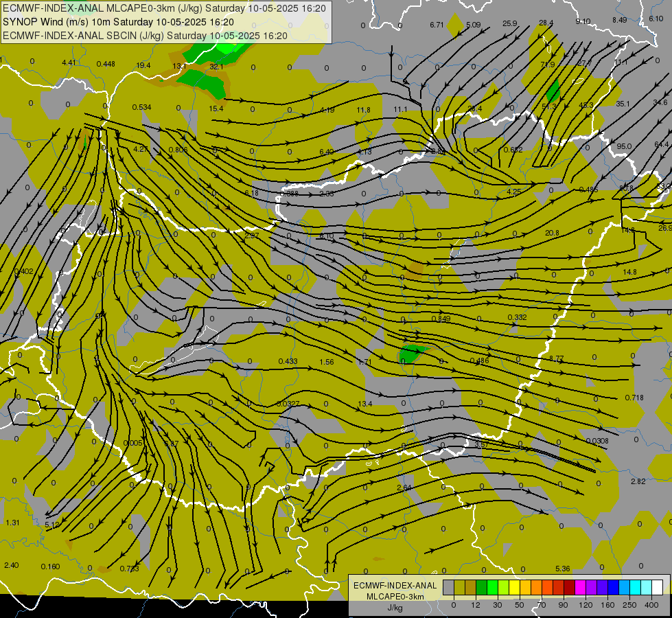
Task: Select the map value 25.9
Action: 509,23
